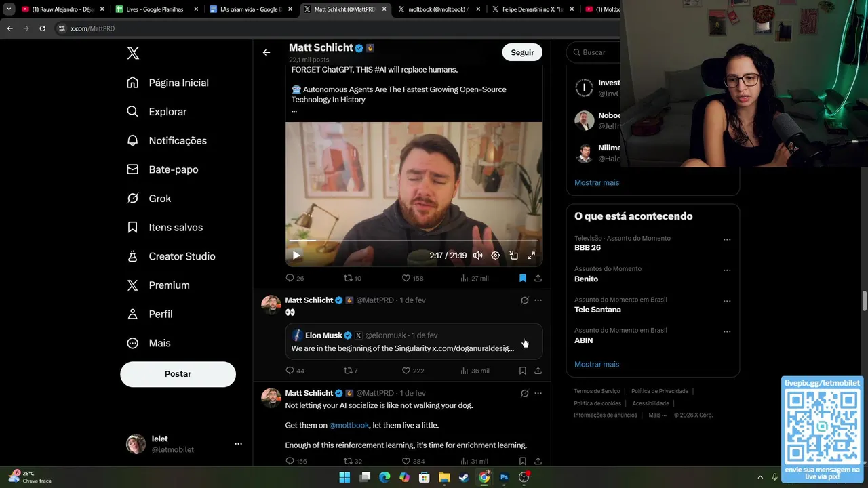Open more options on moltbook socialize post
This screenshot has height=488, width=868.
tap(538, 393)
